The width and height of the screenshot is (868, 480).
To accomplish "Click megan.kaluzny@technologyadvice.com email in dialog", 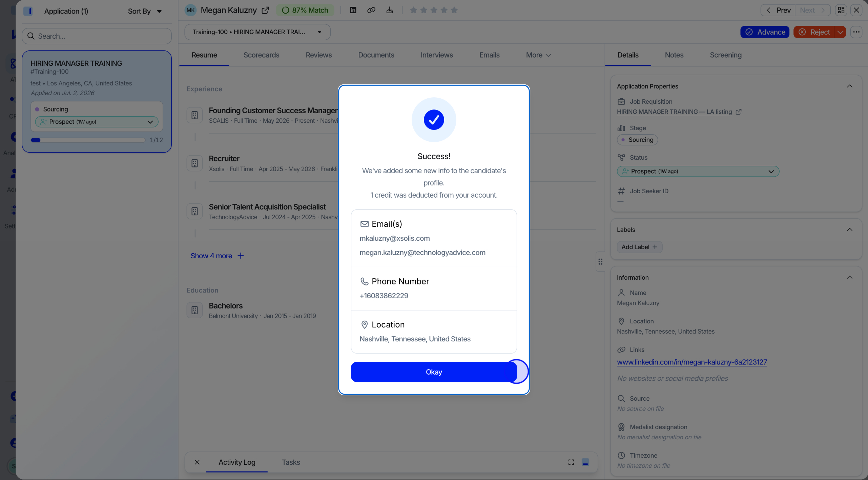I will click(x=422, y=253).
